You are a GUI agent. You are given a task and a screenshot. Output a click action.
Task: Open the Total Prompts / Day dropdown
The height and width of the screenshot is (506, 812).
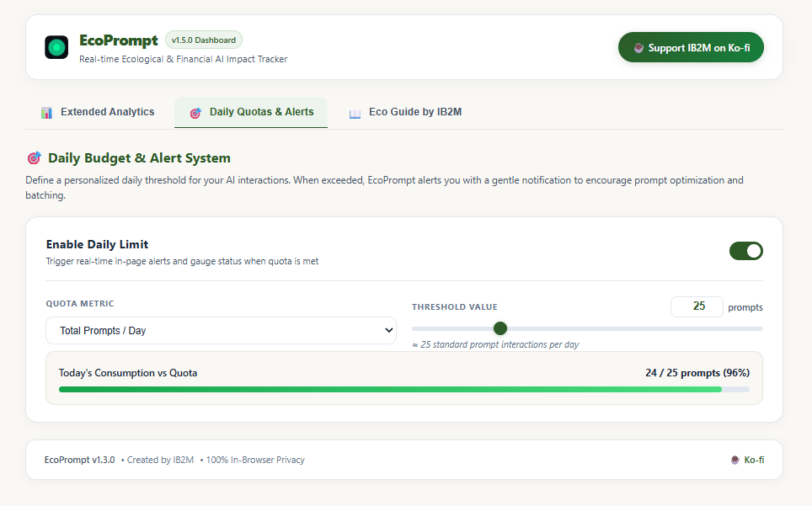point(222,331)
